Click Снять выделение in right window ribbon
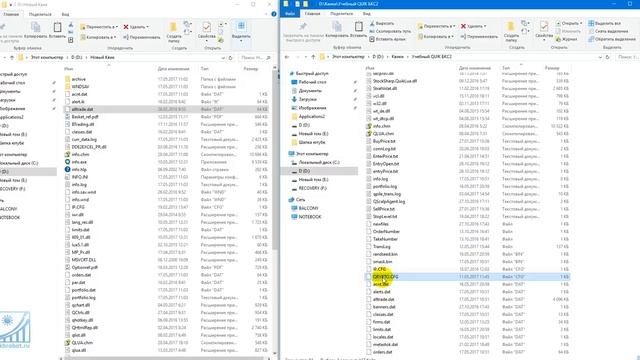Screen dimensions: 640x360 (608, 31)
